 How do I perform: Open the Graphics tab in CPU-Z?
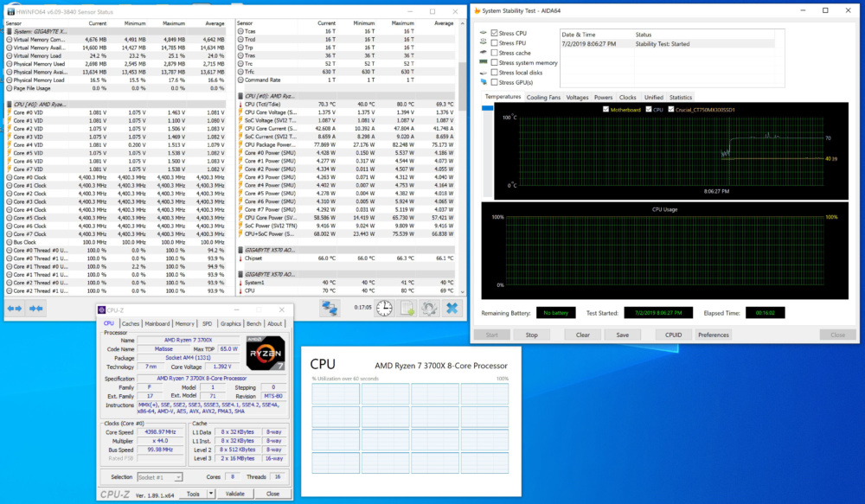point(231,323)
